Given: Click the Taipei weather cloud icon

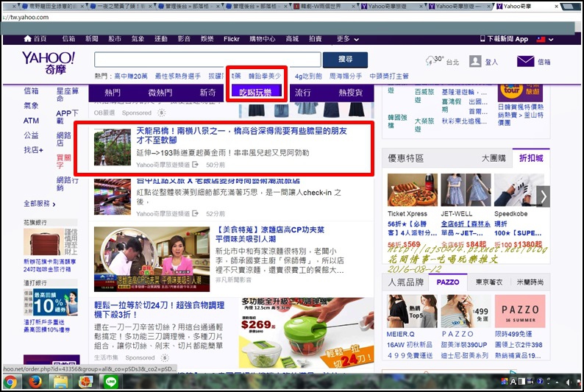Looking at the screenshot, I should [x=430, y=60].
